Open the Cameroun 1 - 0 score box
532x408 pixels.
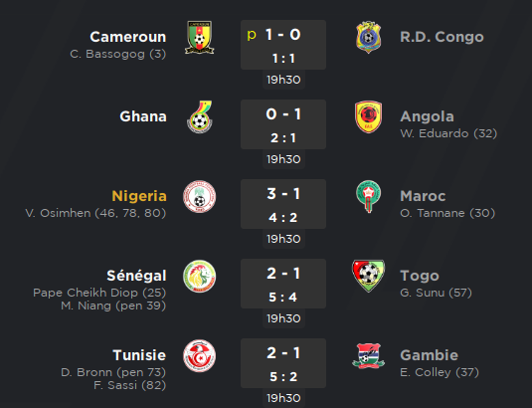(x=283, y=45)
